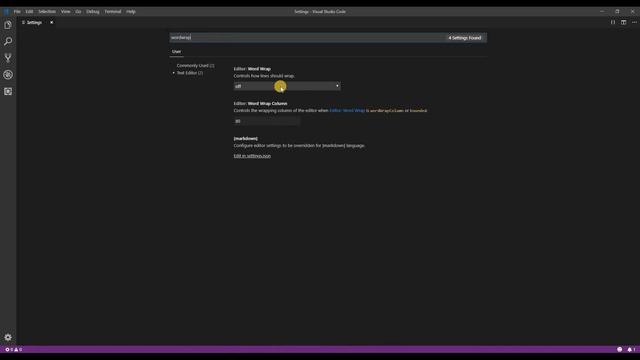
Task: Click the VS Code logo in title bar
Action: coord(6,11)
